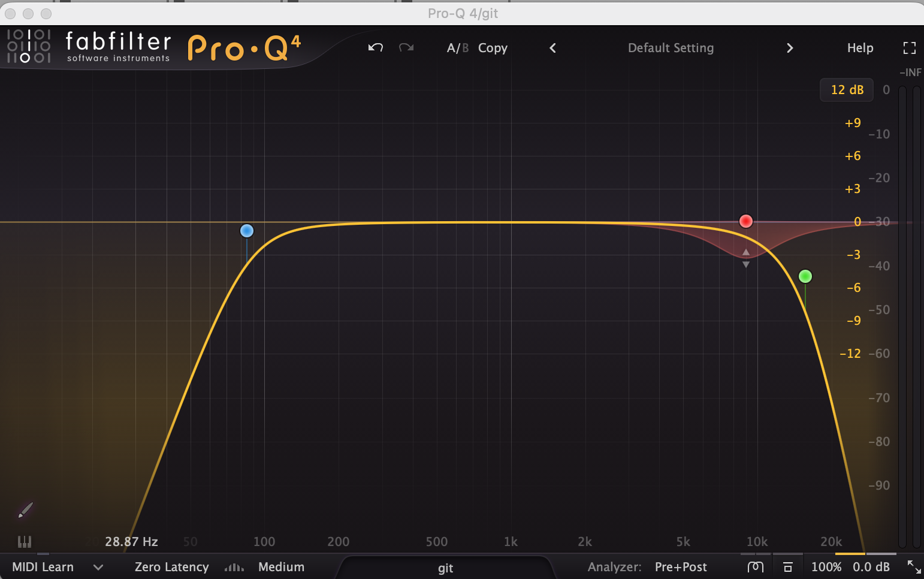Go to the next preset arrow
This screenshot has height=579, width=924.
pos(790,48)
